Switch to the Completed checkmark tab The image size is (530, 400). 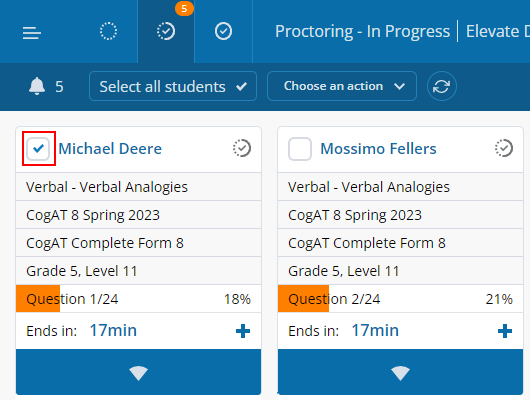[x=223, y=31]
